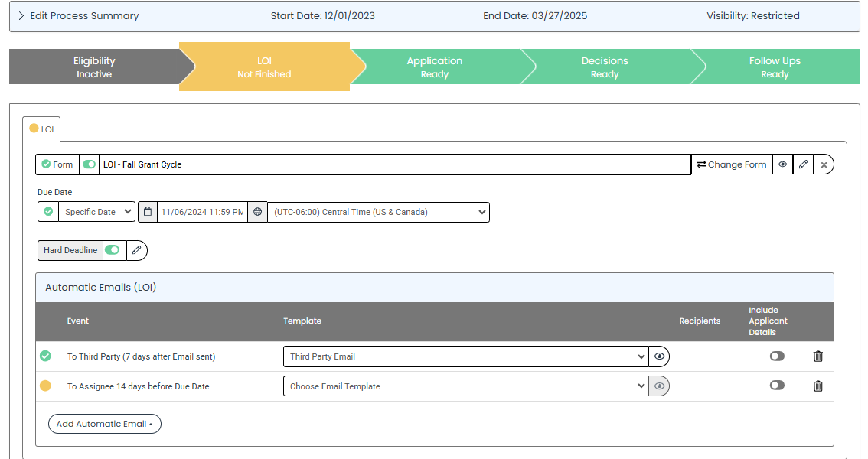Preview template for To Assignee email row
The height and width of the screenshot is (459, 868).
pyautogui.click(x=659, y=386)
